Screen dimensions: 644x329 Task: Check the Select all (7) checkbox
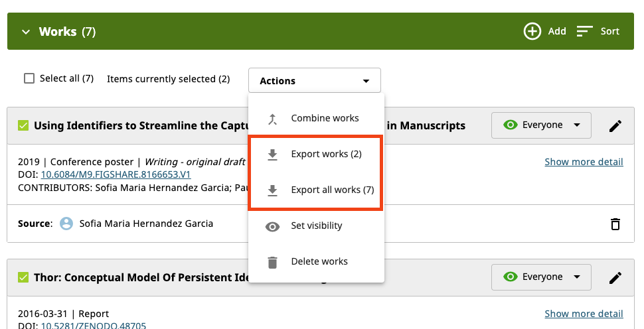pyautogui.click(x=29, y=78)
